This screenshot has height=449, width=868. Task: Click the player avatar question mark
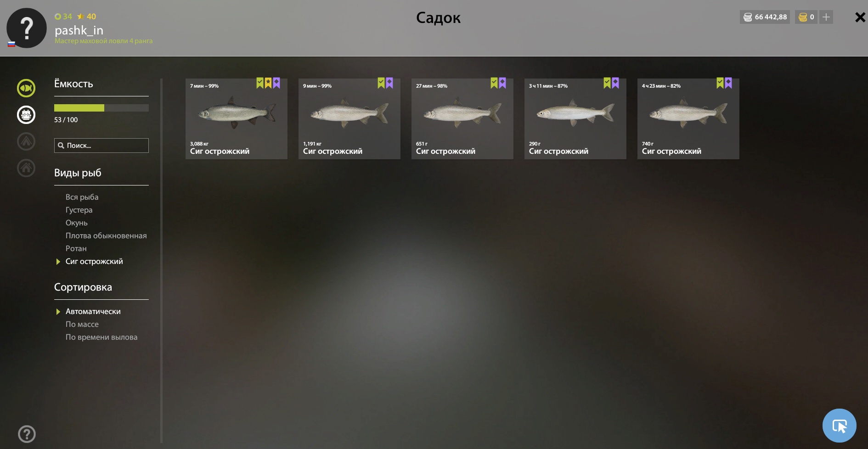point(27,28)
